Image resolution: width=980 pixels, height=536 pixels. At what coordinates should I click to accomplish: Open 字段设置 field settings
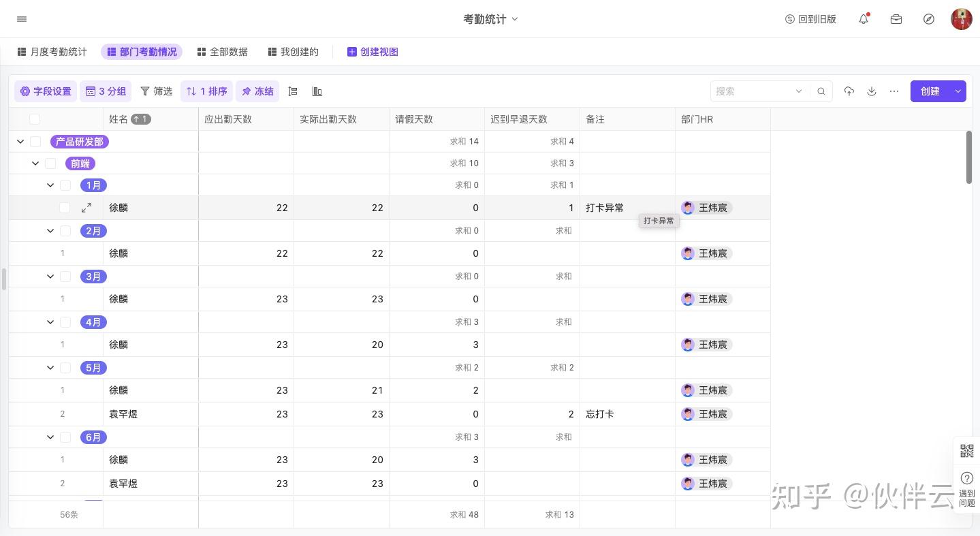tap(46, 91)
